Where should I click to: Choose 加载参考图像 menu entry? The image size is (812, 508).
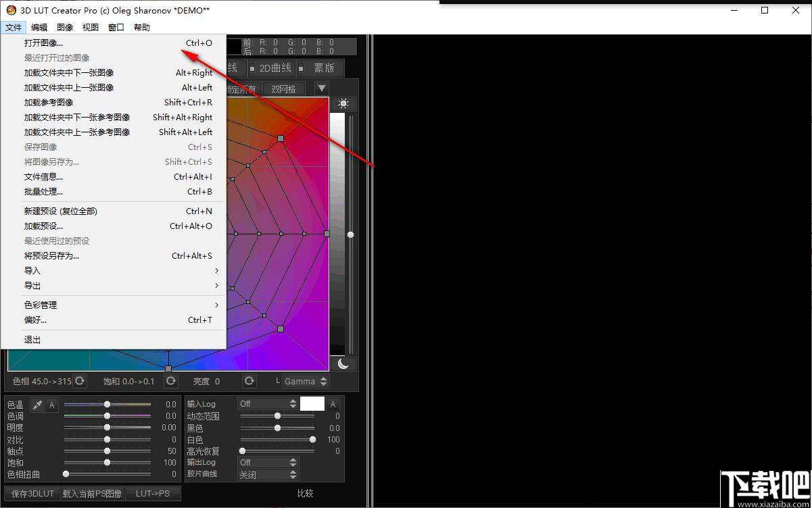pyautogui.click(x=114, y=102)
